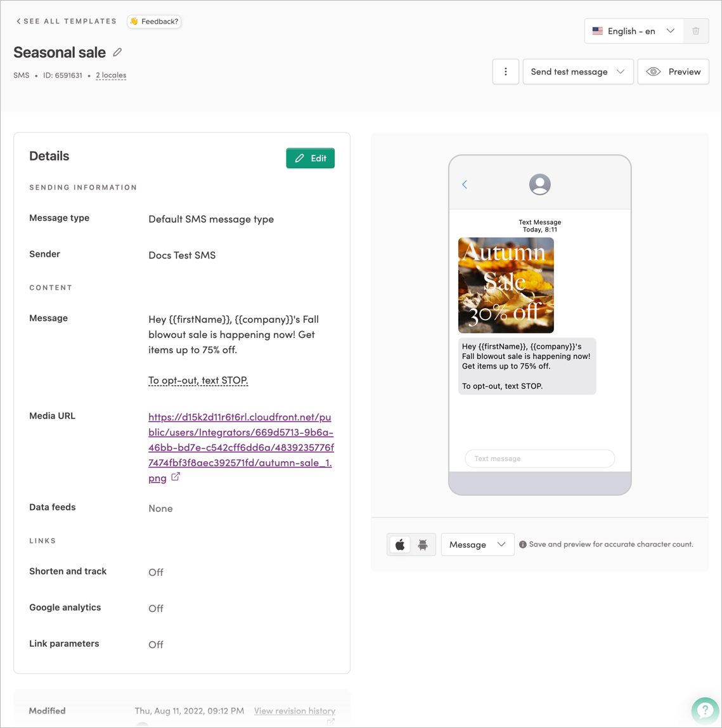Screen dimensions: 722x728
Task: Click the Link parameters Off value
Action: coord(156,644)
